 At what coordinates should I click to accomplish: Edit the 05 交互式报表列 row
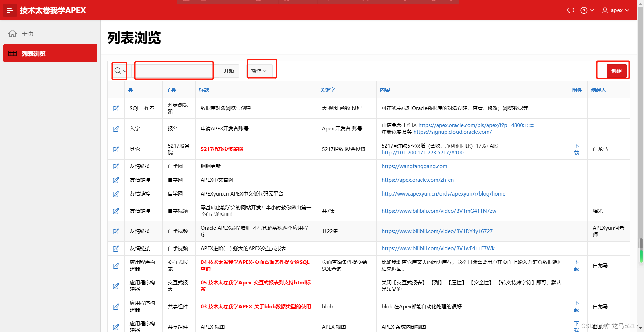tap(116, 286)
